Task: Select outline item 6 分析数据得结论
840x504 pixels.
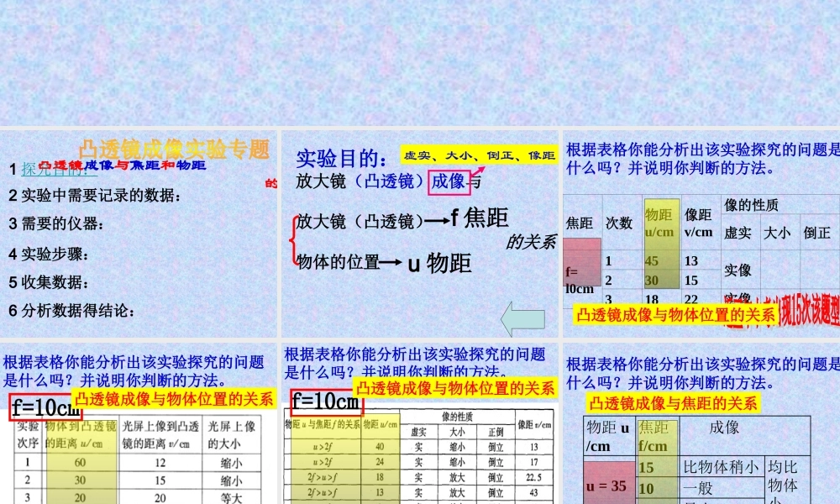Action: [x=71, y=311]
